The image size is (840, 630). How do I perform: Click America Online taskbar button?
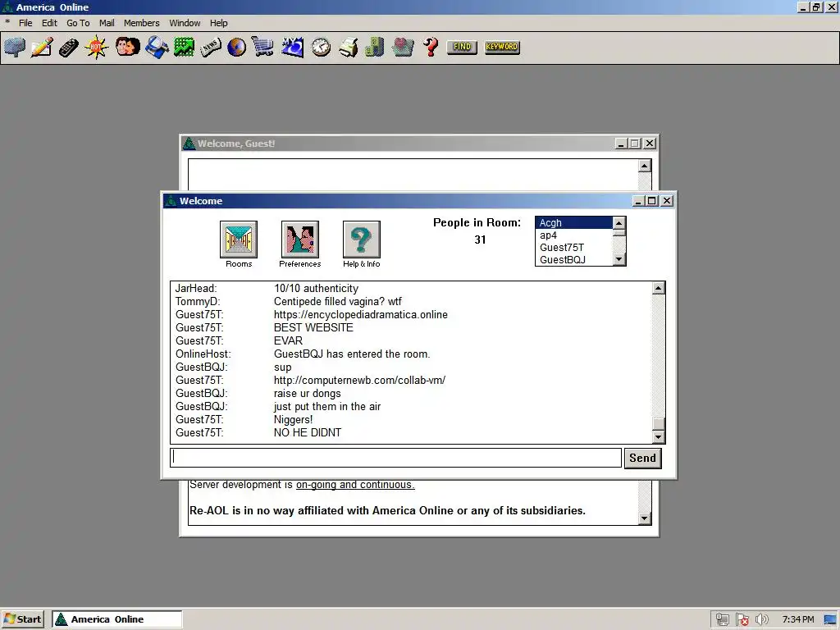click(x=116, y=619)
